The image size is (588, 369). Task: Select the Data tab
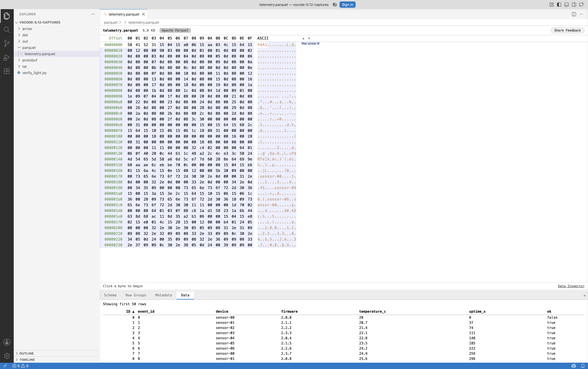click(185, 295)
